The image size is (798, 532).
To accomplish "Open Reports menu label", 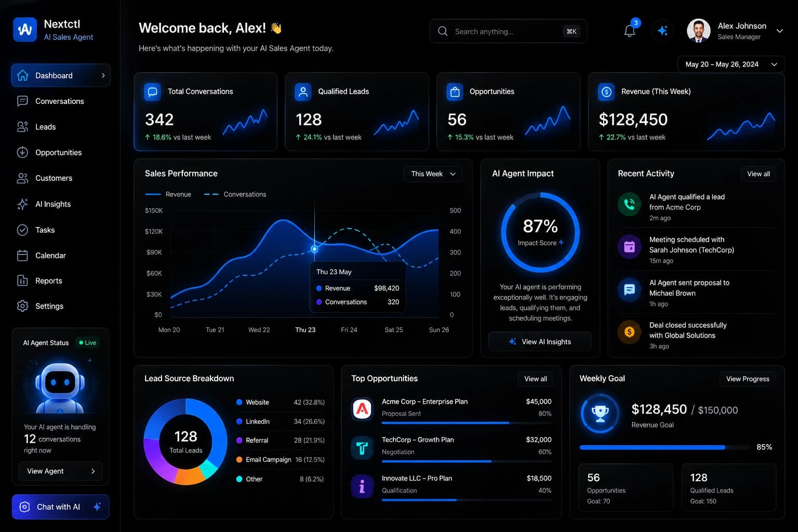I will click(49, 281).
